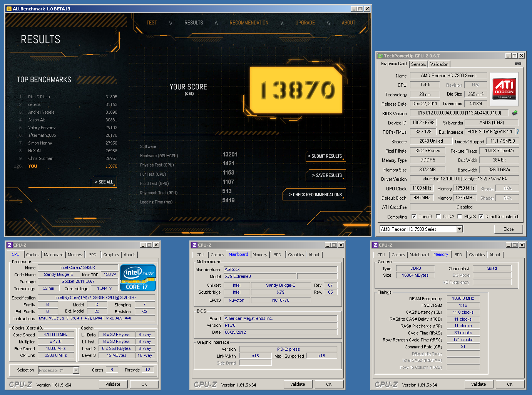Open Graphics tab in the CPU-Z Memory window
This screenshot has width=532, height=395.
(x=477, y=255)
